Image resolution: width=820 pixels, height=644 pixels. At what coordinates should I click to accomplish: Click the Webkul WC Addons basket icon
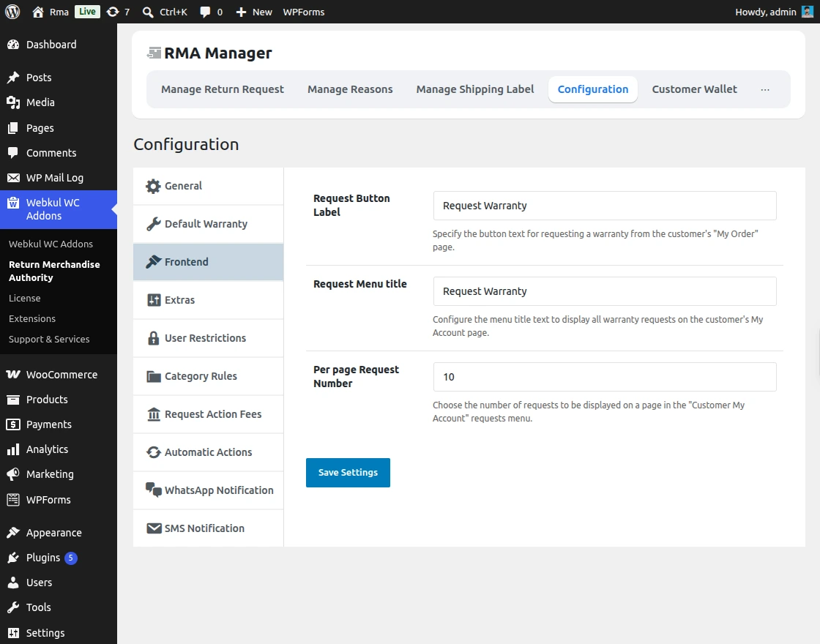pyautogui.click(x=13, y=203)
